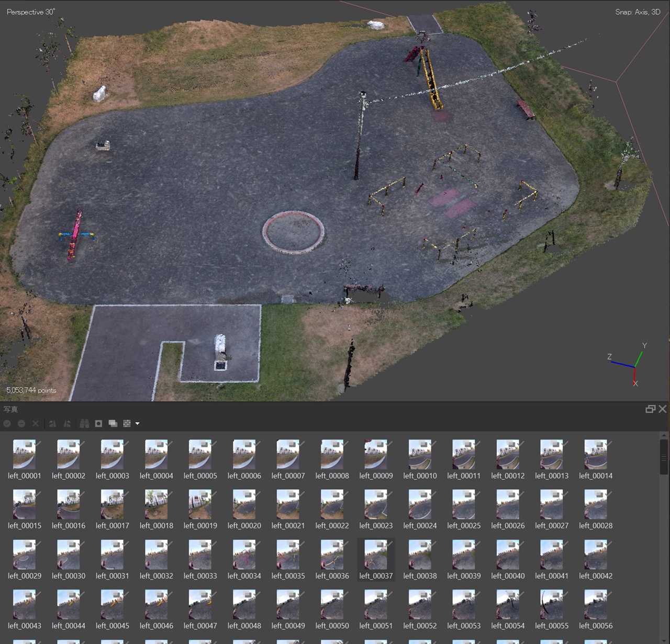
Task: Click the file name label left_00044
Action: point(68,626)
